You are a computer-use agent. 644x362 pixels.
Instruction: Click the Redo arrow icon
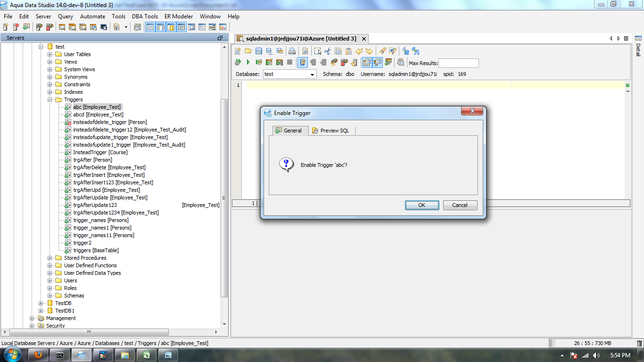coord(369,51)
